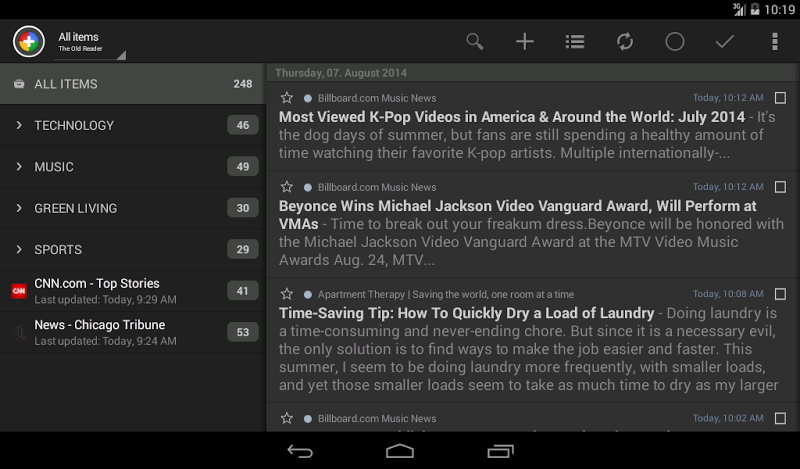This screenshot has height=469, width=800.
Task: Click the Chicago Tribune feed icon
Action: coord(19,332)
